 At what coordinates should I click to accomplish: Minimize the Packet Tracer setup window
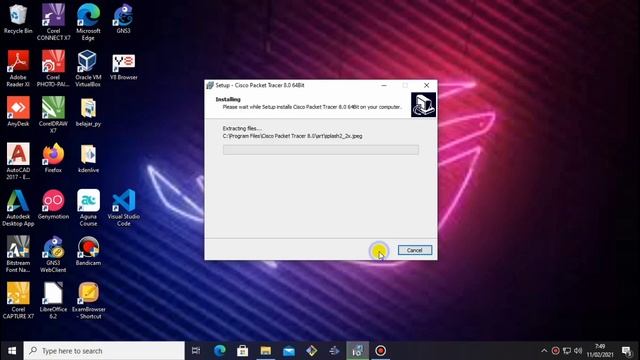click(384, 85)
